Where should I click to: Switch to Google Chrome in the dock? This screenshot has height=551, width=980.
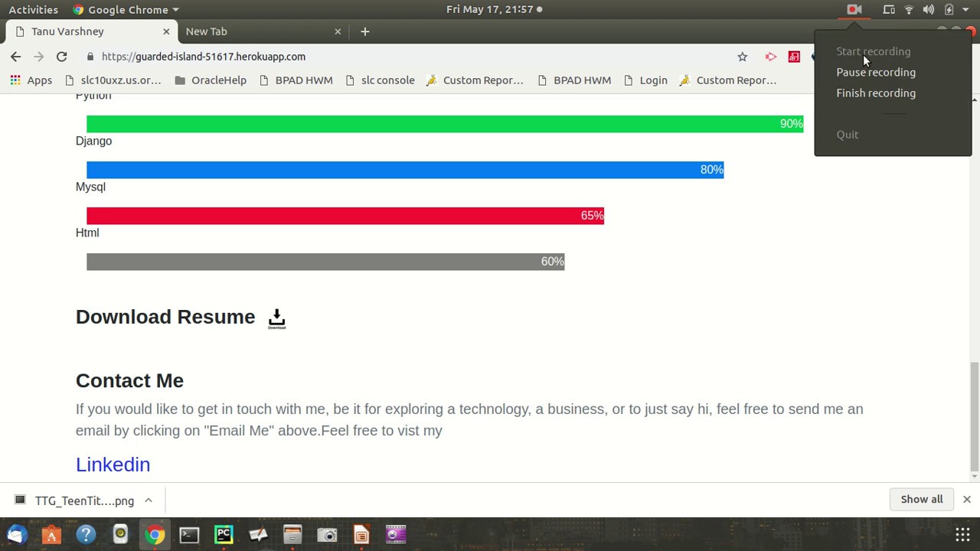155,534
